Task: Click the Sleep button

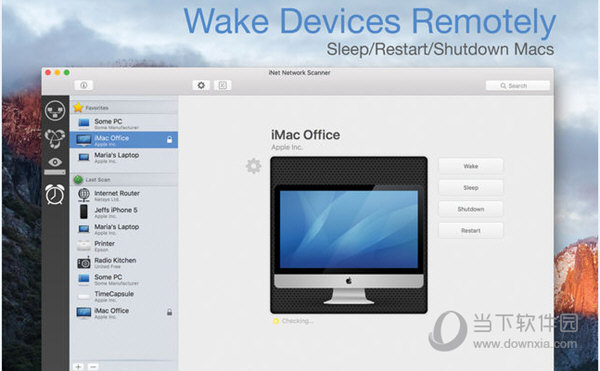Action: click(x=471, y=187)
